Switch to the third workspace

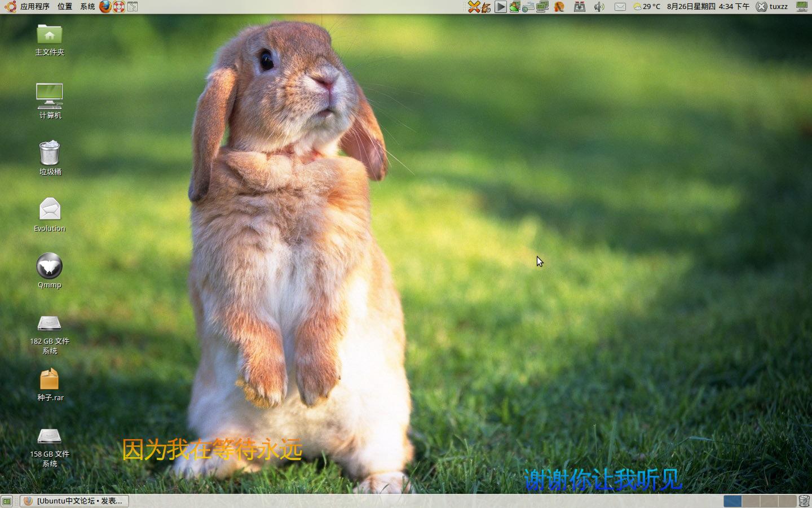[769, 501]
